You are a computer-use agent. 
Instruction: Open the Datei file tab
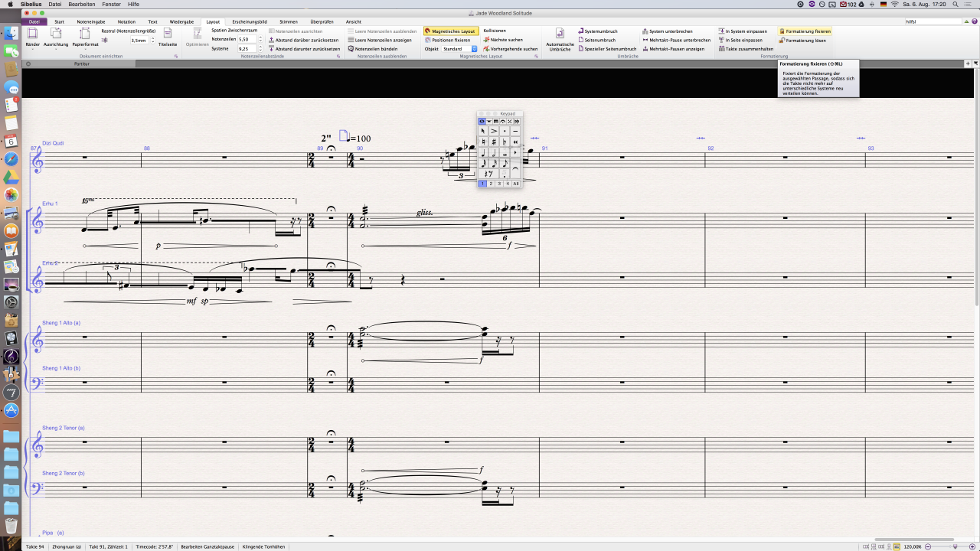[x=34, y=21]
